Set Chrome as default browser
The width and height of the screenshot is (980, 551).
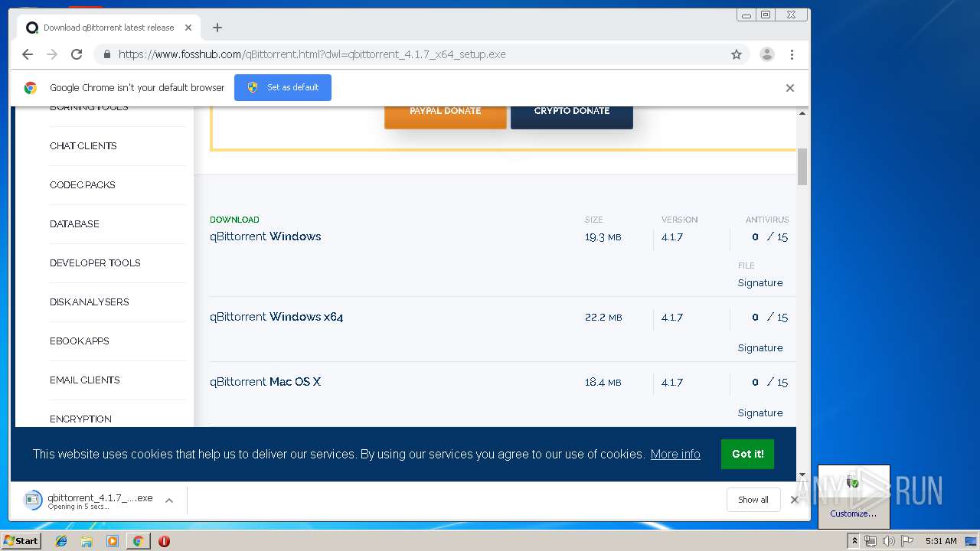(283, 87)
